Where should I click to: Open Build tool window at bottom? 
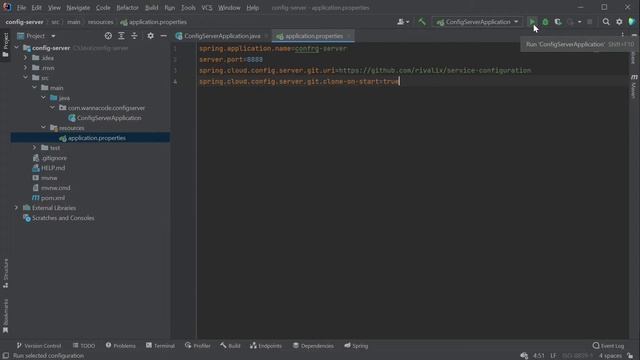coord(230,346)
